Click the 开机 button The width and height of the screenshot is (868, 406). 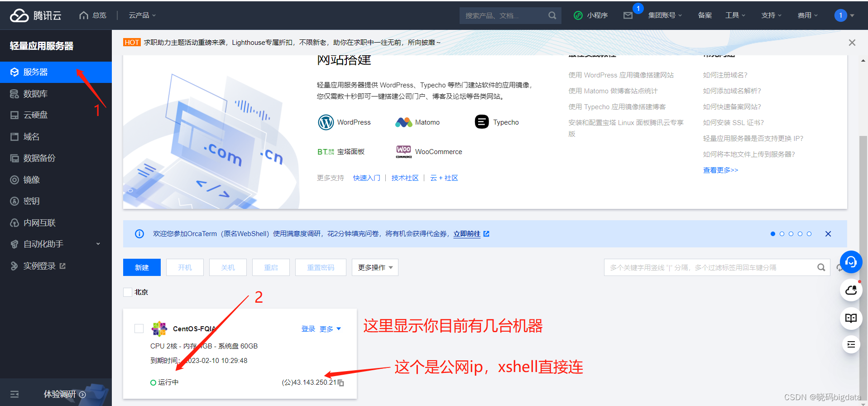click(185, 267)
